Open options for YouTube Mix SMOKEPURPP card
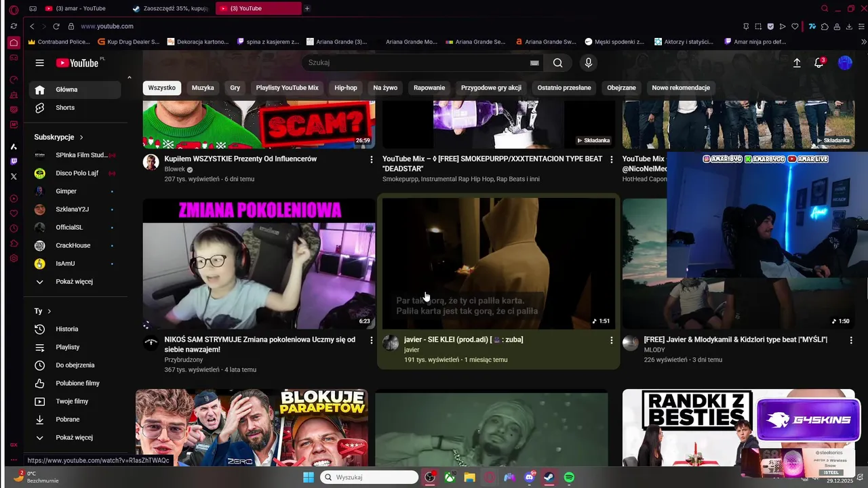 [611, 159]
